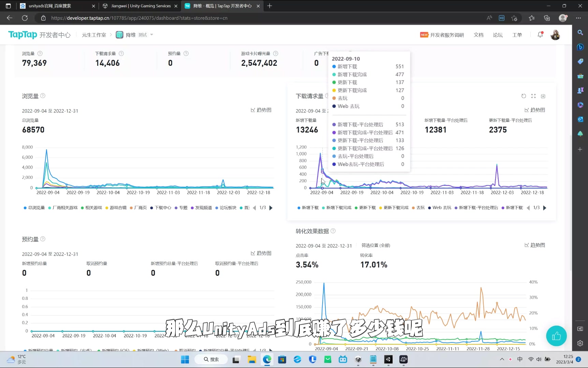Go to 元生工作室 breadcrumb

coord(94,35)
